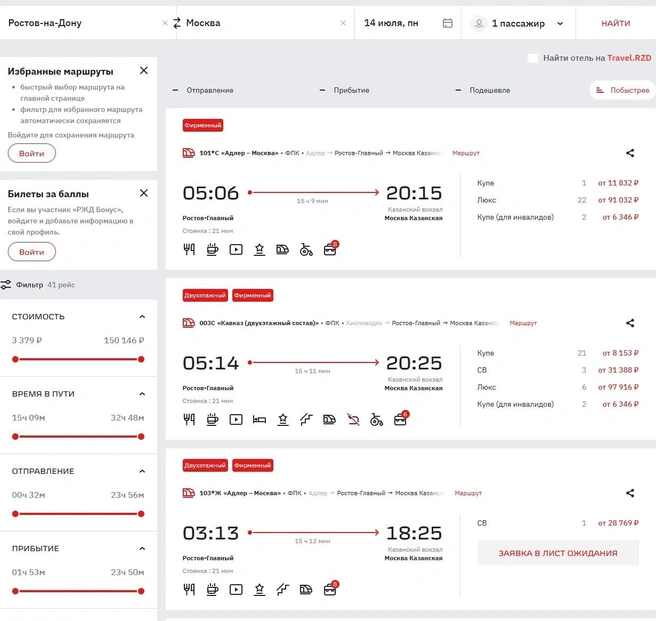656x621 pixels.
Task: Sort results by Отправление
Action: point(203,90)
